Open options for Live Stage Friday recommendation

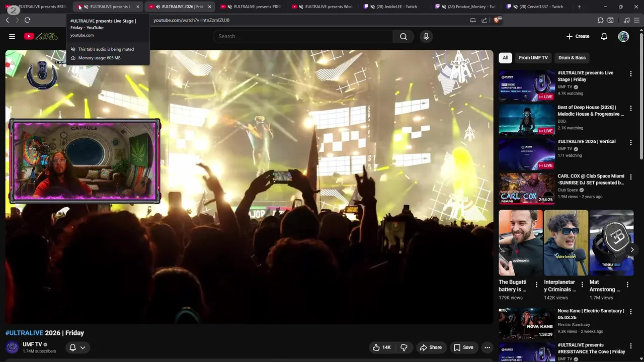point(630,73)
